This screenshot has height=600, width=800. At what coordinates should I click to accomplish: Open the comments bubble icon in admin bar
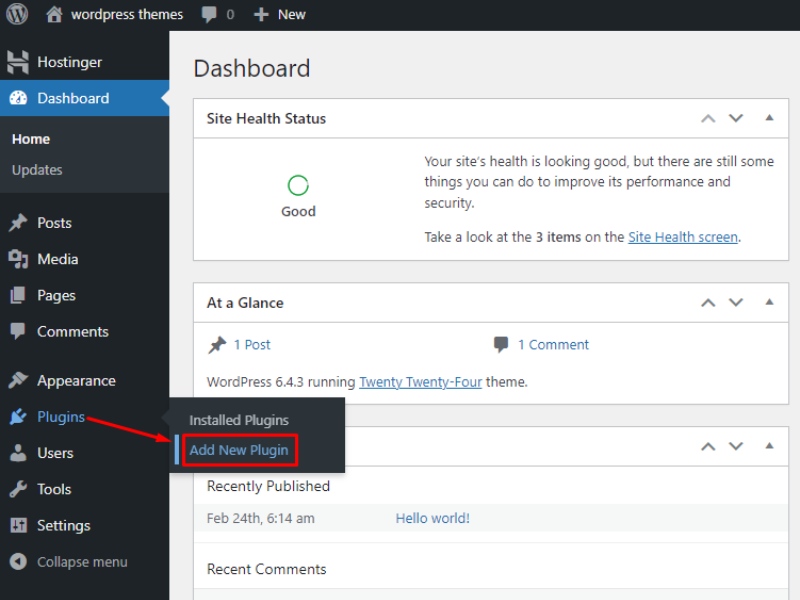coord(210,15)
